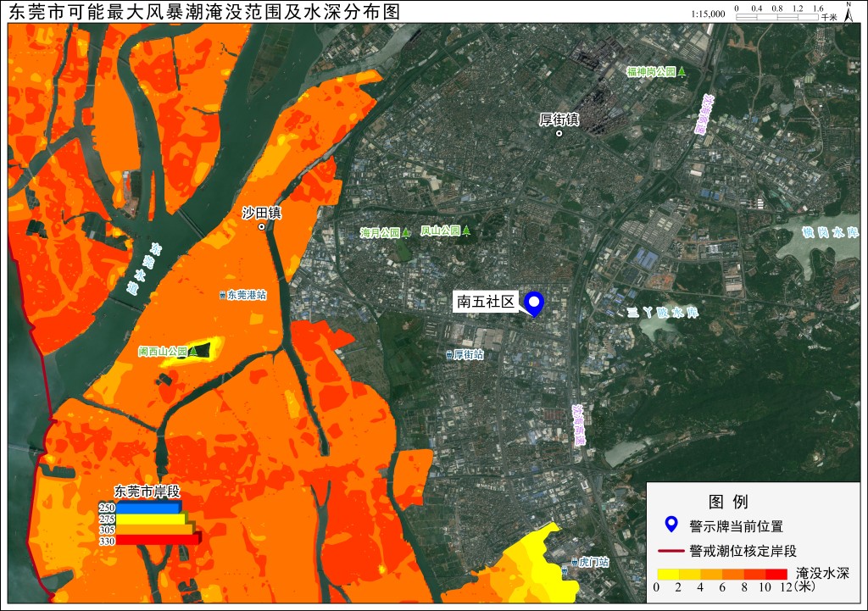Click the yellow 275 bar in 东莞市岸段
The height and width of the screenshot is (611, 868).
[152, 519]
